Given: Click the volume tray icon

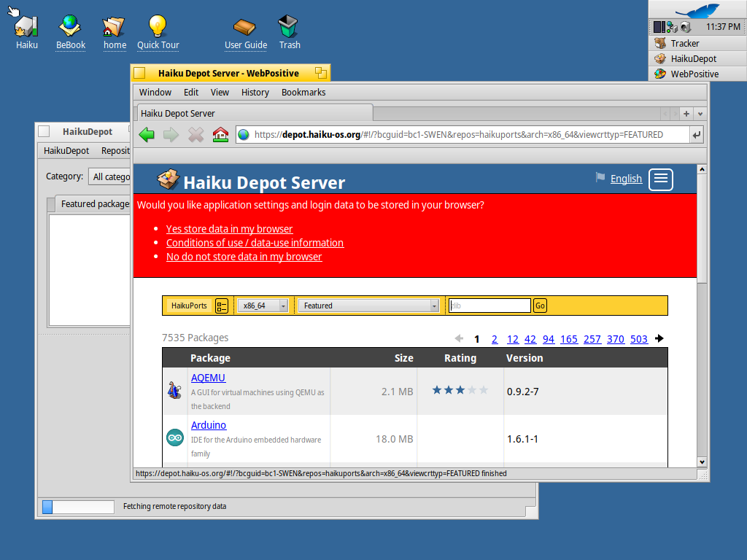Looking at the screenshot, I should point(686,27).
